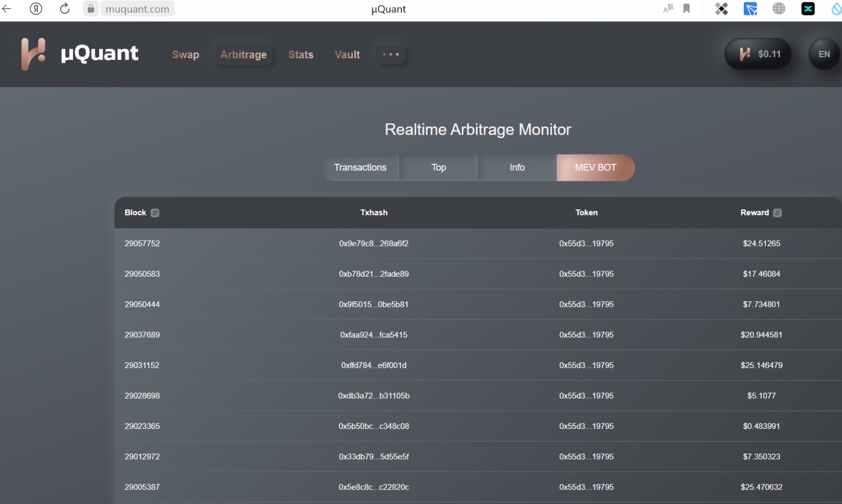
Task: Click block number 29012972
Action: 142,456
